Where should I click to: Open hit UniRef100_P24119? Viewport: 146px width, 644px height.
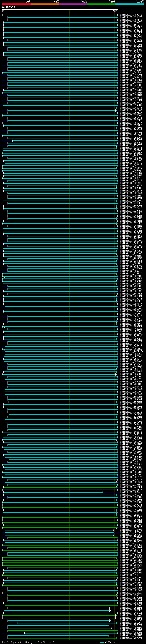click(x=131, y=447)
